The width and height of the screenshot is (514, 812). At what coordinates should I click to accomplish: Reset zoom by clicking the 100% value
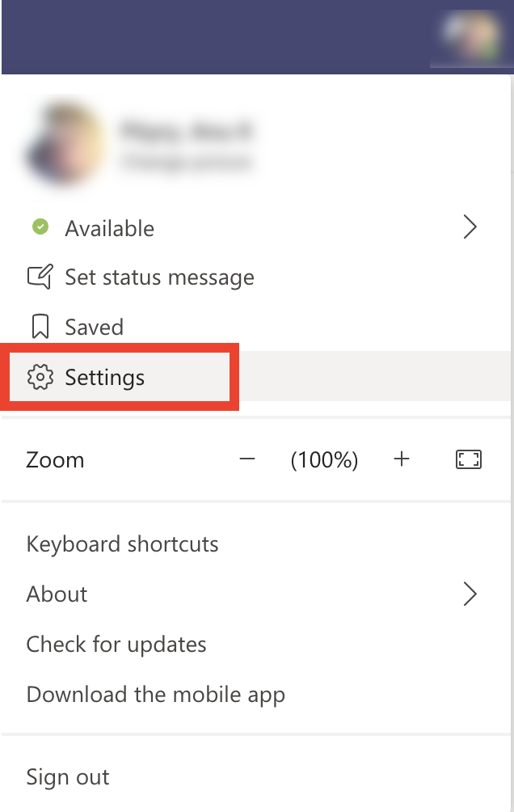324,459
